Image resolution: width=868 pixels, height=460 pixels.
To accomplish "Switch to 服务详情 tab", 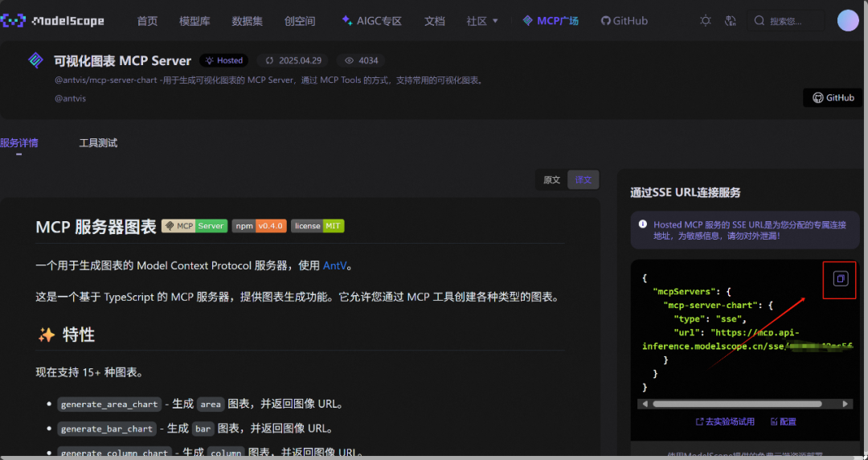I will click(x=19, y=143).
